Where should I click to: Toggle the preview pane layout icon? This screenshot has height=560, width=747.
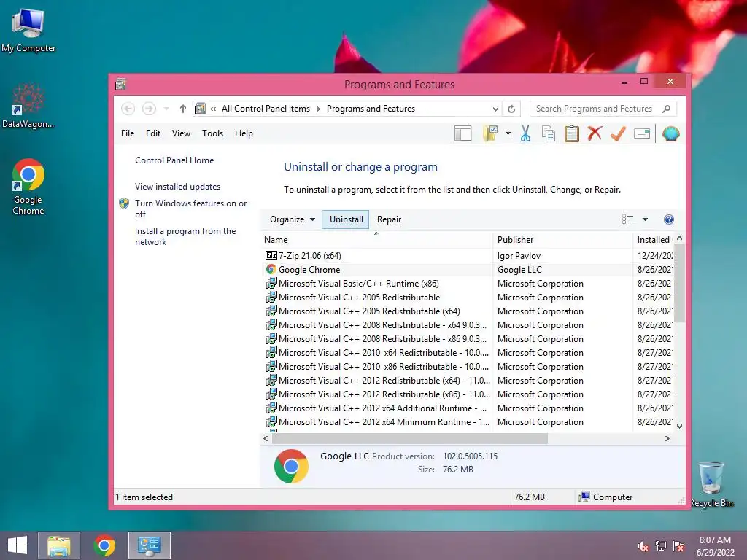[x=462, y=134]
